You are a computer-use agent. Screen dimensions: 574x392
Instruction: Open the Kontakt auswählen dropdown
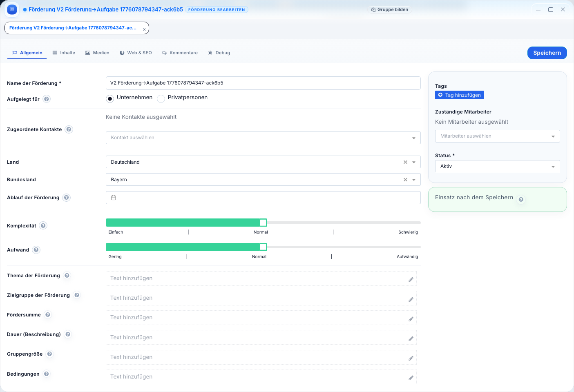click(263, 138)
